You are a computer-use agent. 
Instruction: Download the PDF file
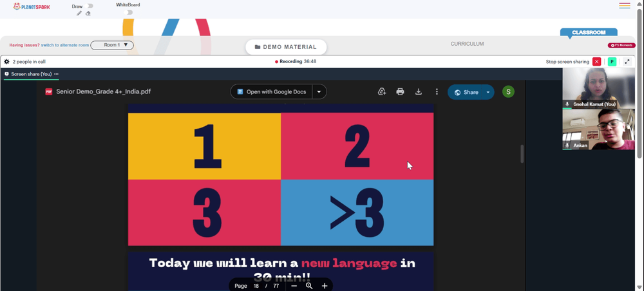[419, 92]
